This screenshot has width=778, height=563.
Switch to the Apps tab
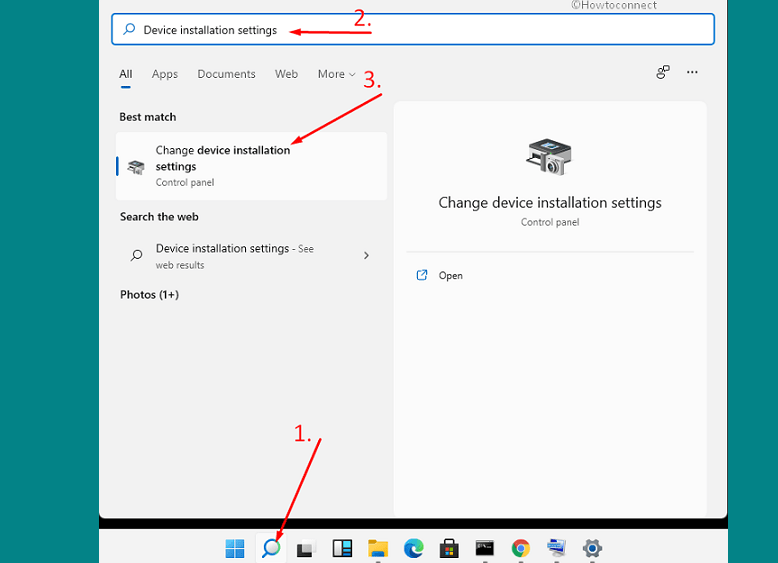(165, 74)
